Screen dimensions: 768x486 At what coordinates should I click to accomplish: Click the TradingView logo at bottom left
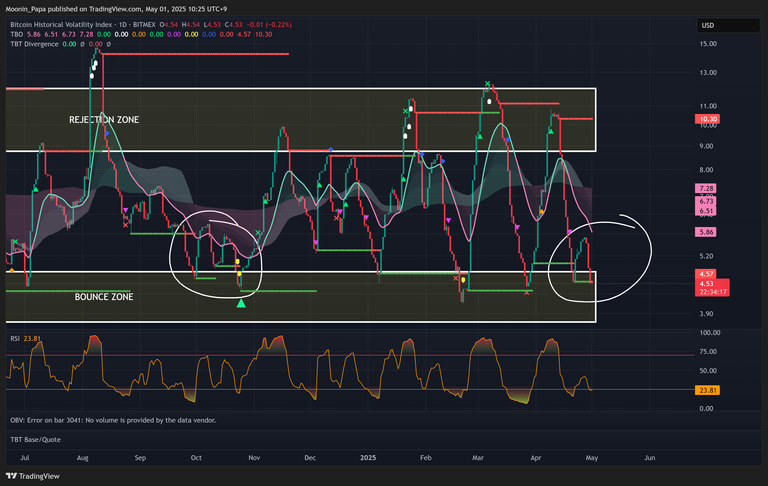(x=32, y=476)
